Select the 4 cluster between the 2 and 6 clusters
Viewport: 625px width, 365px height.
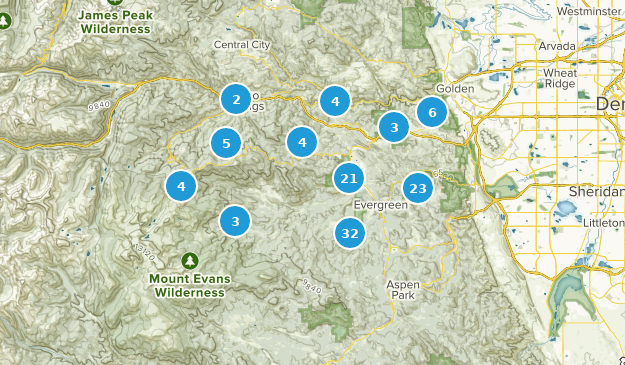(335, 101)
